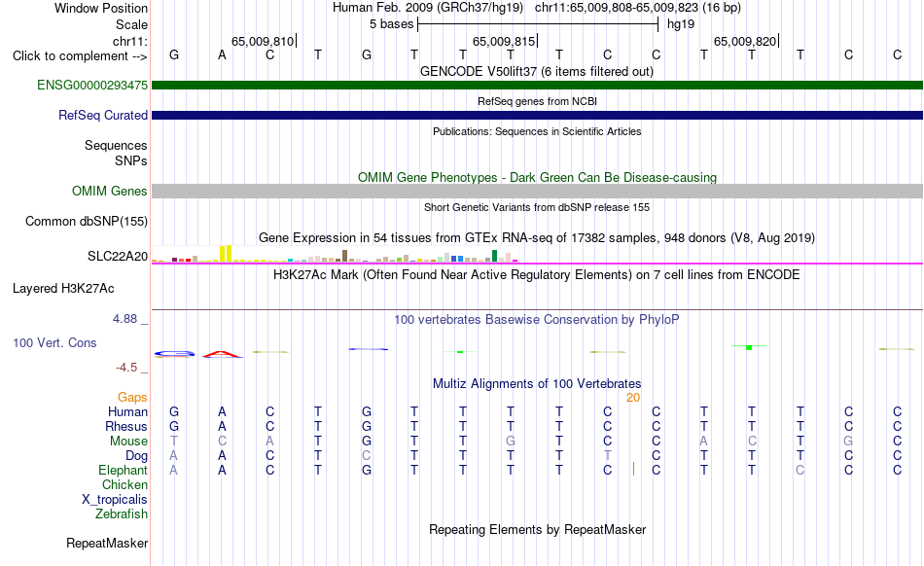
Task: Click the yellow bars in GTEx expression chart
Action: tap(226, 253)
